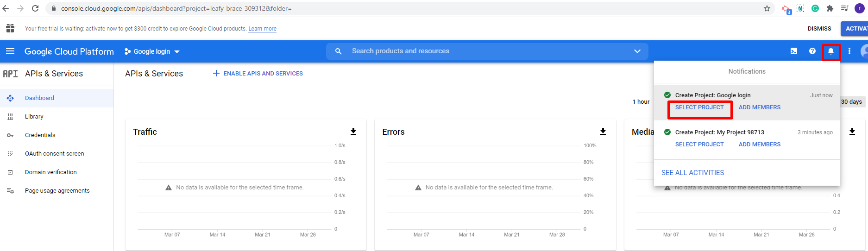This screenshot has height=251, width=868.
Task: Download Errors chart data
Action: point(603,132)
